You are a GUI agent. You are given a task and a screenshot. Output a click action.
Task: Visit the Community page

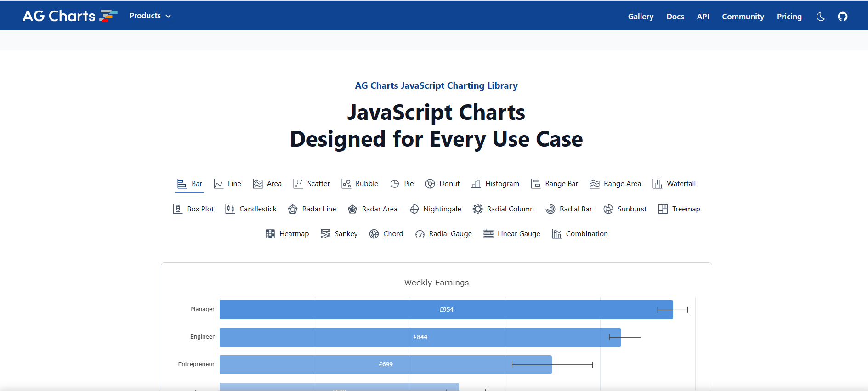(x=743, y=17)
